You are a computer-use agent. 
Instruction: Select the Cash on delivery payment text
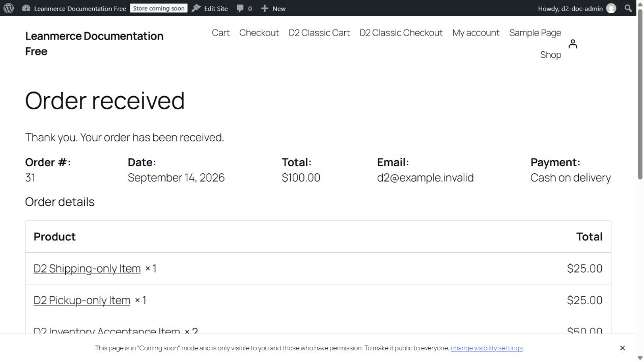(x=571, y=177)
